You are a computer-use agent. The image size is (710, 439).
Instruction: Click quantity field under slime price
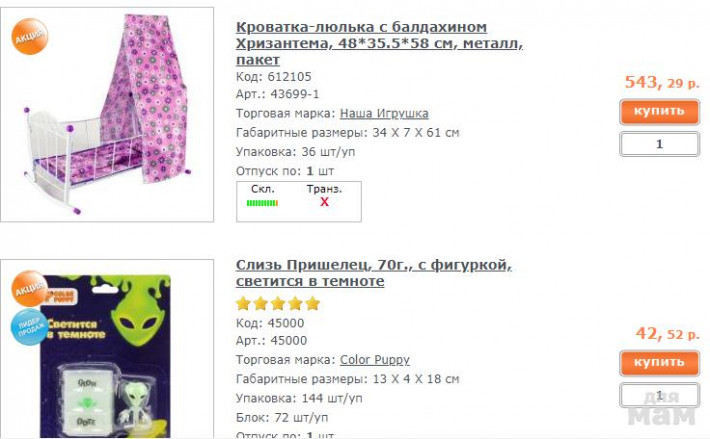point(659,395)
